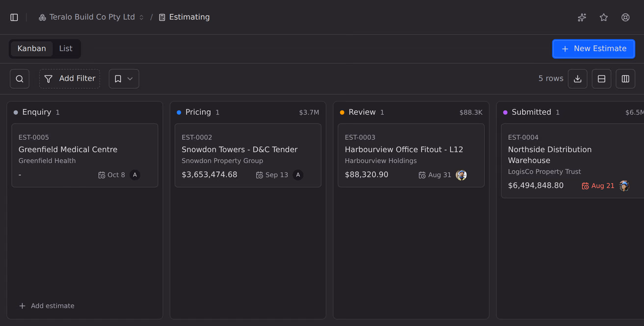Click the Oct 8 due date
The image size is (644, 326).
(111, 175)
